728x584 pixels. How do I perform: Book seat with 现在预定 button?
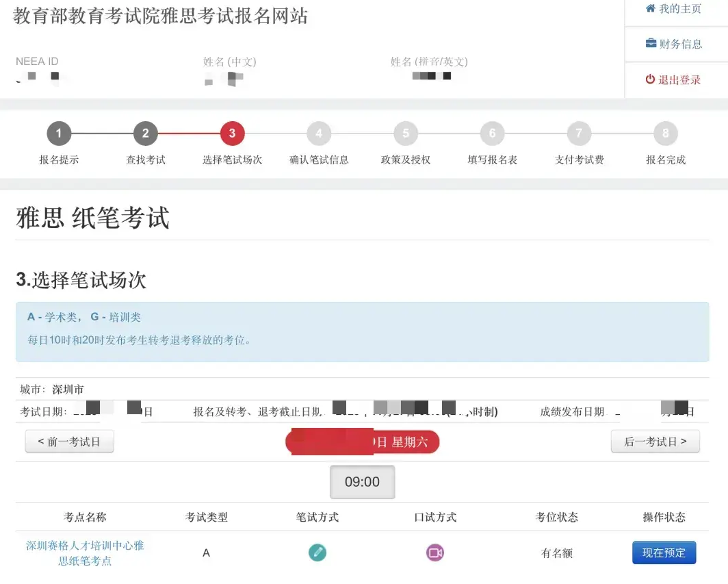click(664, 553)
